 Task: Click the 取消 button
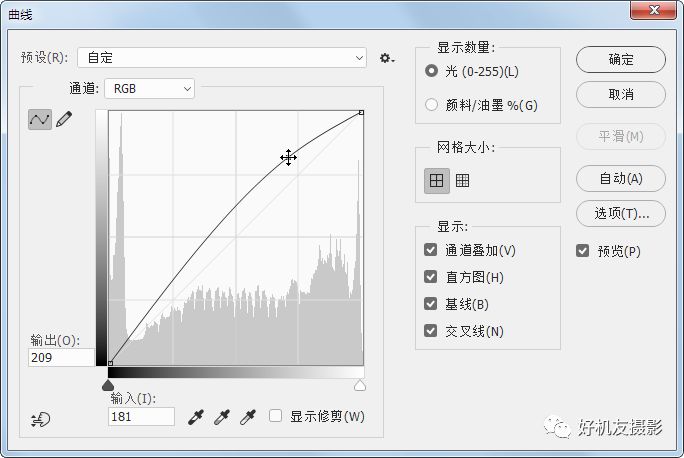pyautogui.click(x=621, y=94)
